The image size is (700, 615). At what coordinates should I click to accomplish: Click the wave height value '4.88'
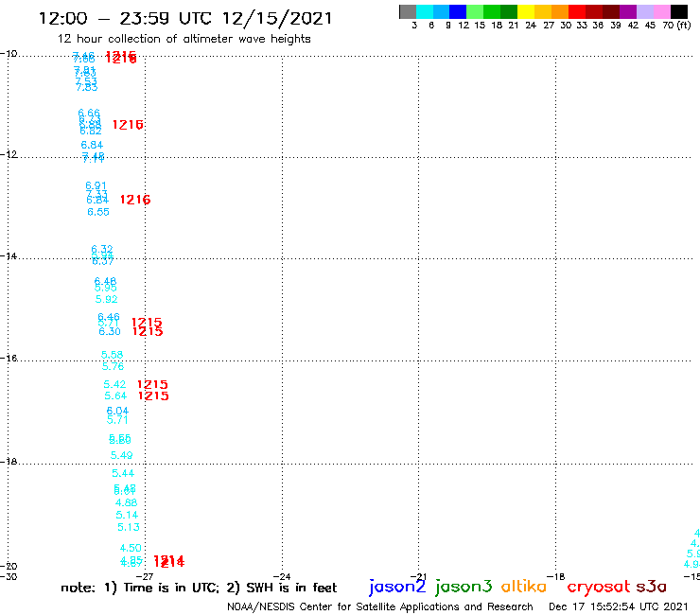tap(127, 503)
